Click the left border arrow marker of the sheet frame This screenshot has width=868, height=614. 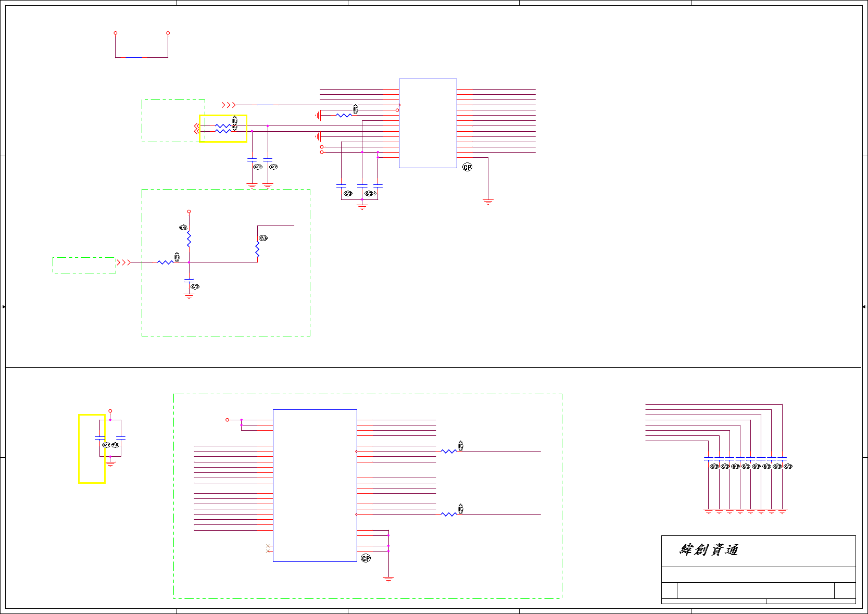point(3,307)
